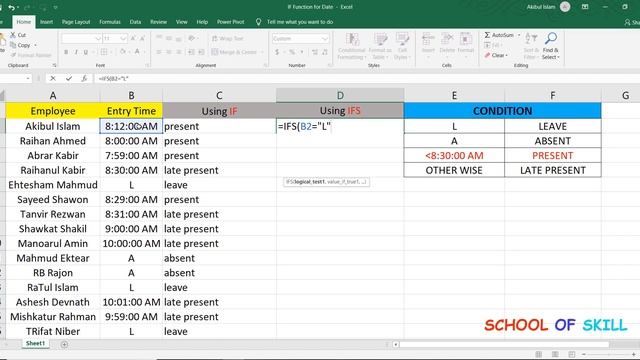Toggle Italic formatting
The height and width of the screenshot is (360, 640).
[76, 52]
